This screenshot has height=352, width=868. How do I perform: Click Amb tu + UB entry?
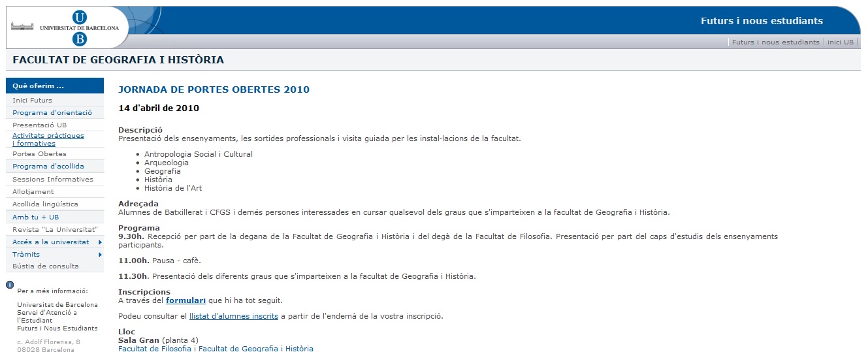click(x=35, y=217)
